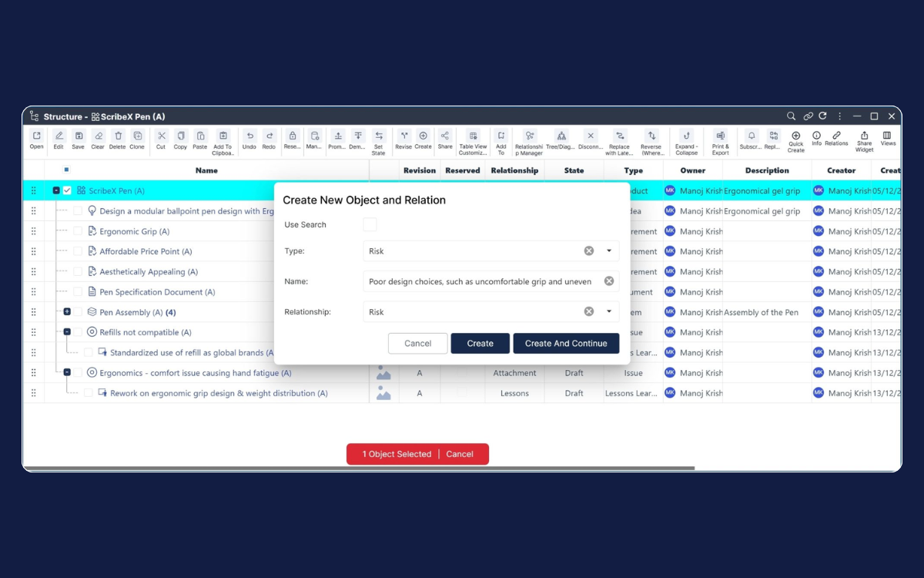Viewport: 924px width, 578px height.
Task: Enable the Use Search checkbox
Action: 370,224
